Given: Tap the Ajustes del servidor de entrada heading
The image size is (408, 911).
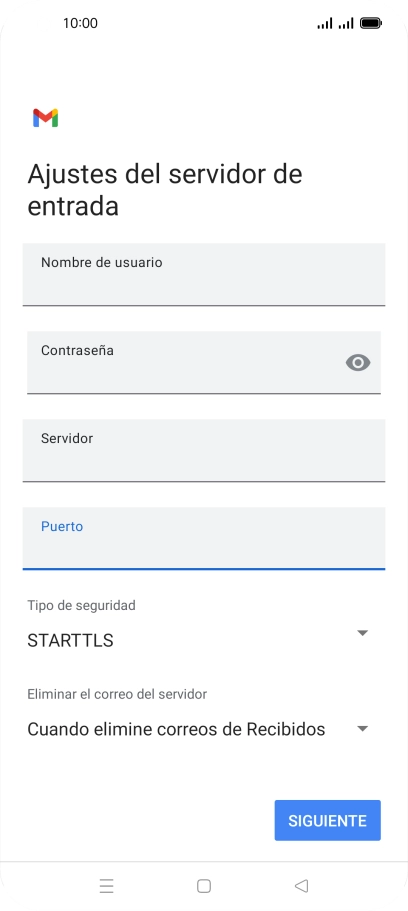Looking at the screenshot, I should (165, 190).
